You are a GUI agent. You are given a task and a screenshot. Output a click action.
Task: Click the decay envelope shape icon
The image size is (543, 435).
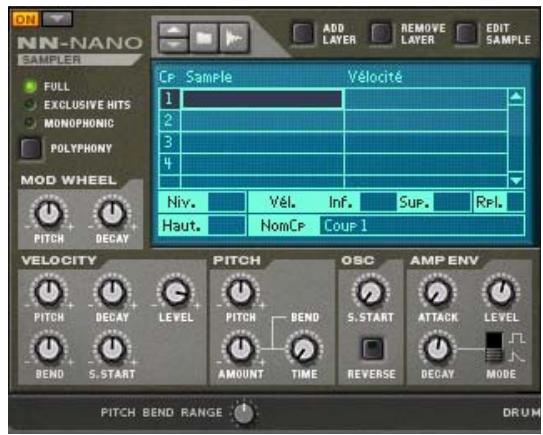[517, 357]
